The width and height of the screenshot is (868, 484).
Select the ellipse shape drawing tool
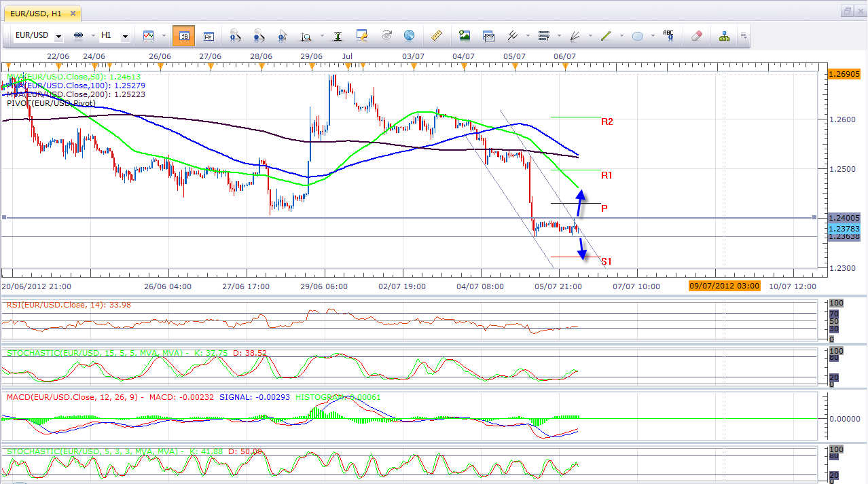pos(637,36)
